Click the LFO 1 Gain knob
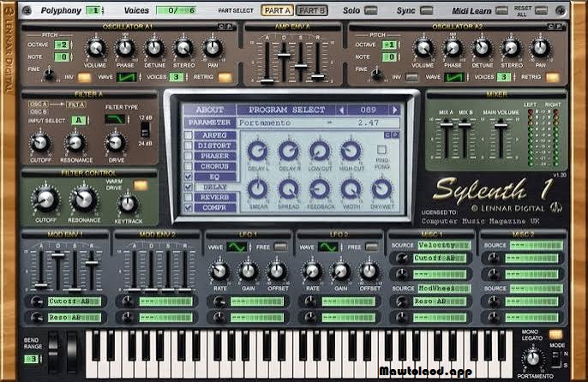This screenshot has height=382, width=588. [x=249, y=271]
